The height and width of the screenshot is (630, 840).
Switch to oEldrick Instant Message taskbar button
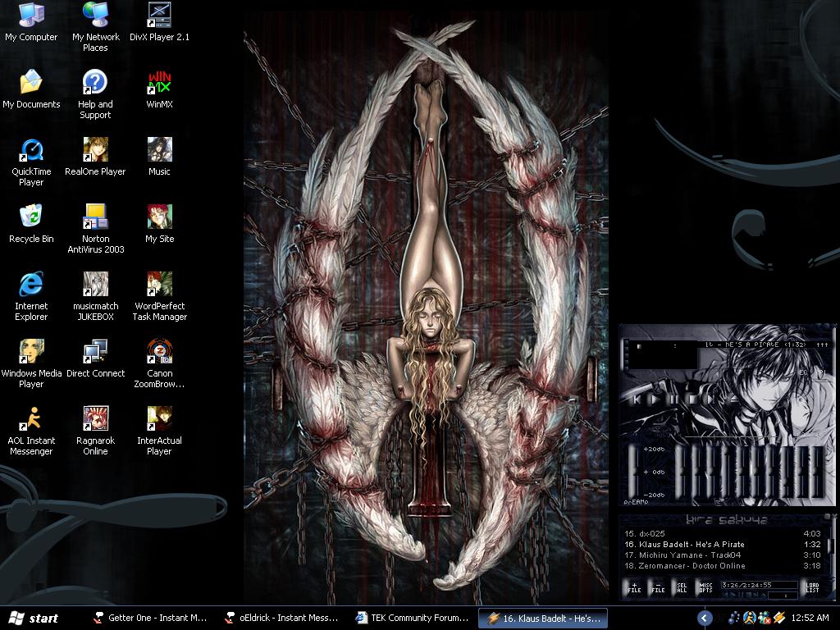click(x=282, y=619)
